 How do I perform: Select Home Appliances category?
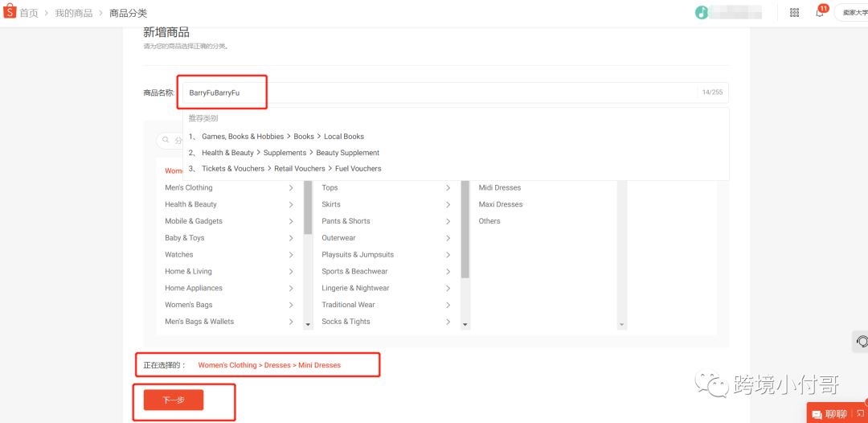tap(194, 288)
